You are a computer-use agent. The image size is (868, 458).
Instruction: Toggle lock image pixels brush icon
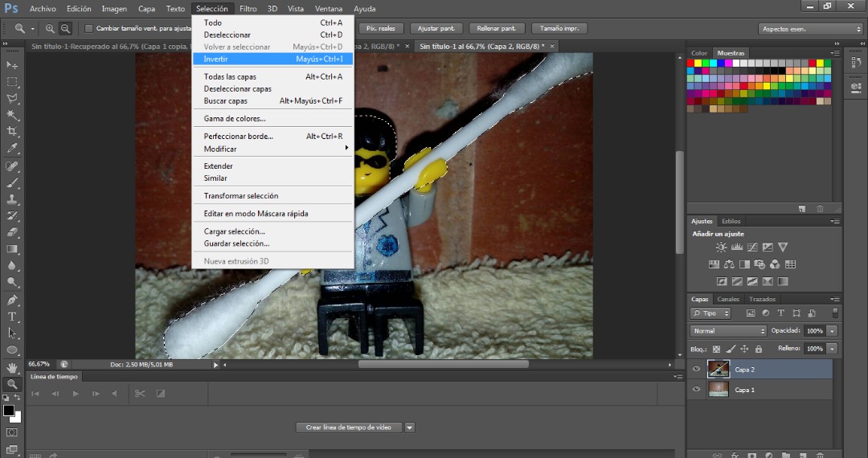click(x=731, y=349)
